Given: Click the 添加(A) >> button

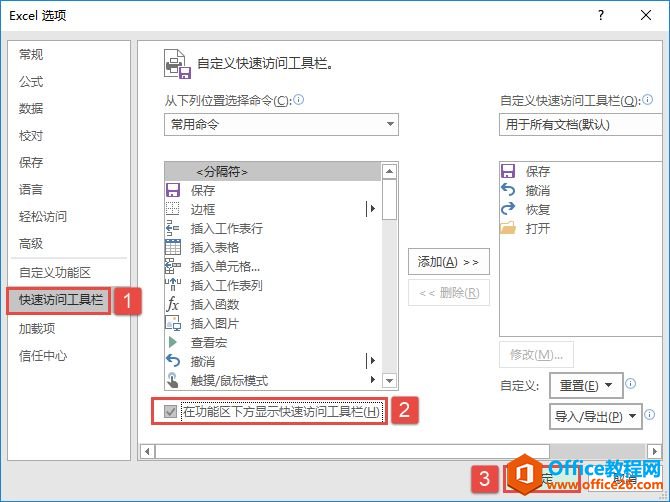Looking at the screenshot, I should click(x=449, y=261).
